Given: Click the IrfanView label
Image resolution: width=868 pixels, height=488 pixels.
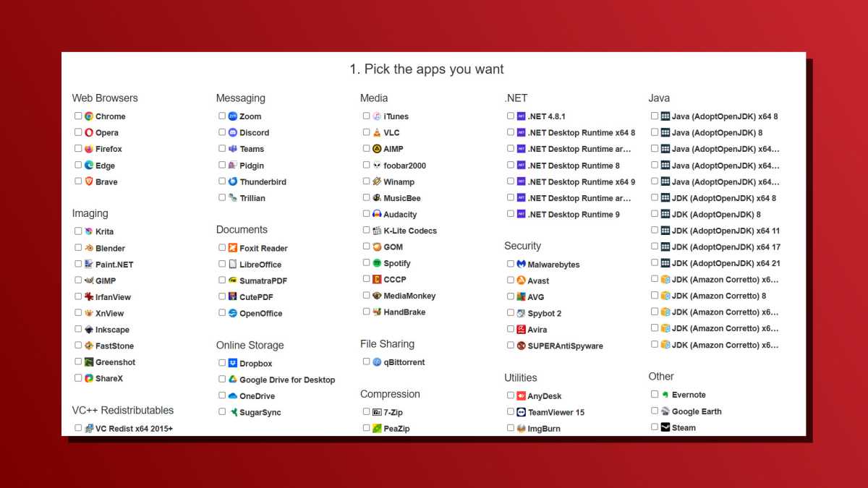Looking at the screenshot, I should (113, 297).
